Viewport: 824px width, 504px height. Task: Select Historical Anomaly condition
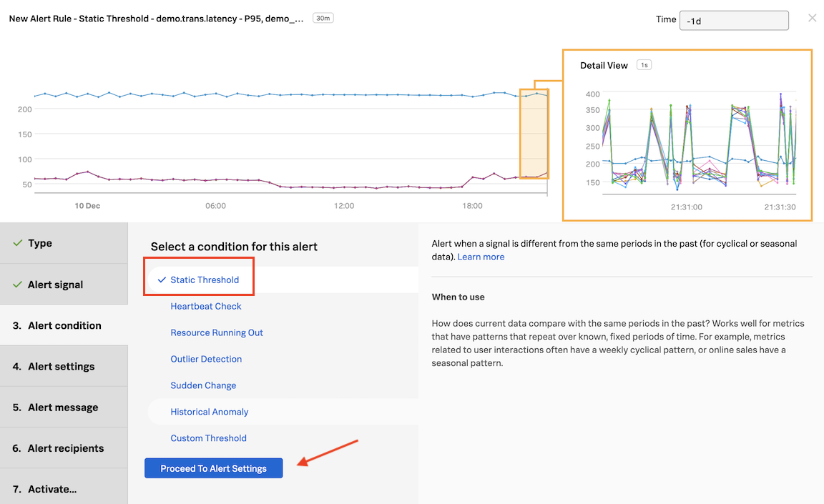coord(210,412)
